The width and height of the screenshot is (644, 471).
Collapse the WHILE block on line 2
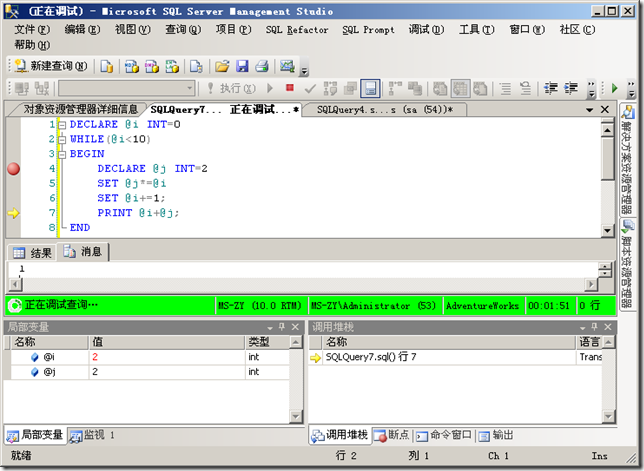62,140
